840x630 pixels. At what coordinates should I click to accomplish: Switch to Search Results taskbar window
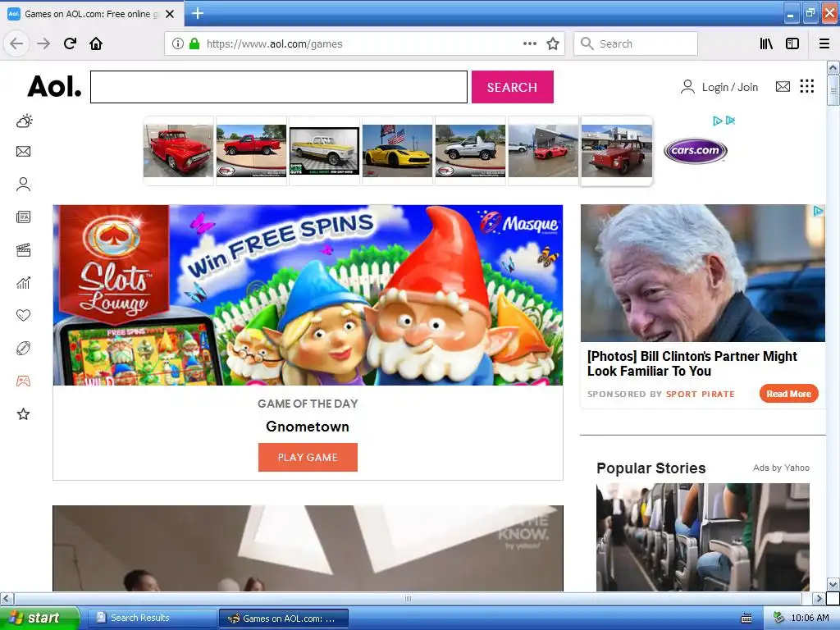tap(152, 619)
